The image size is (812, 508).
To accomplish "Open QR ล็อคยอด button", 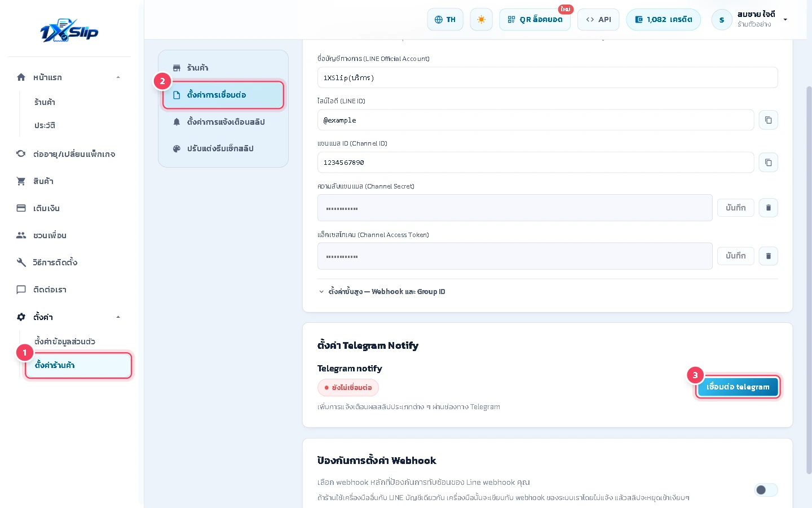I will (x=535, y=19).
